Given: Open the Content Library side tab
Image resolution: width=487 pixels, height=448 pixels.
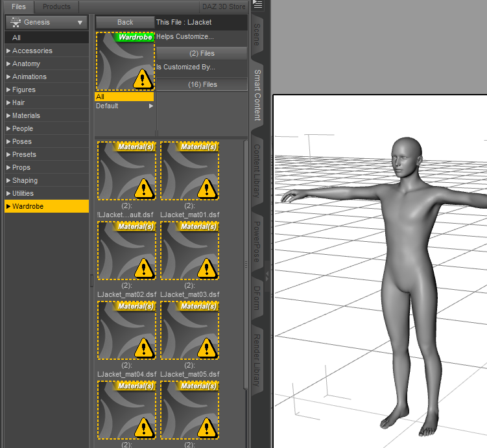Looking at the screenshot, I should coord(257,171).
